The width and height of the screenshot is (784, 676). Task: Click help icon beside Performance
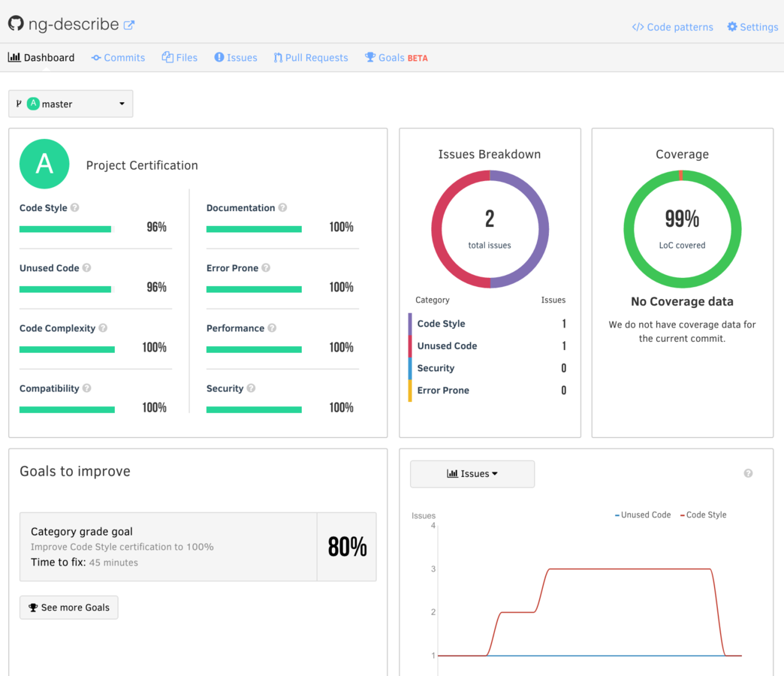pos(272,328)
